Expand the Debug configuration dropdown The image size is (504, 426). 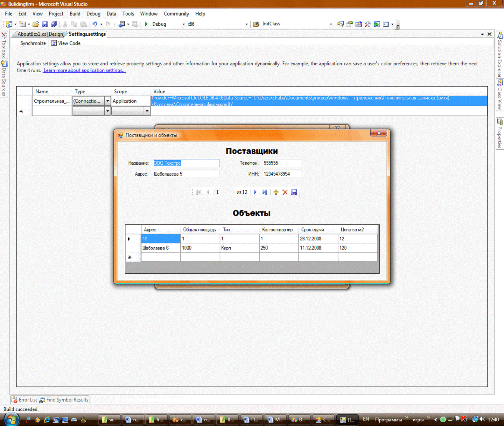point(184,24)
